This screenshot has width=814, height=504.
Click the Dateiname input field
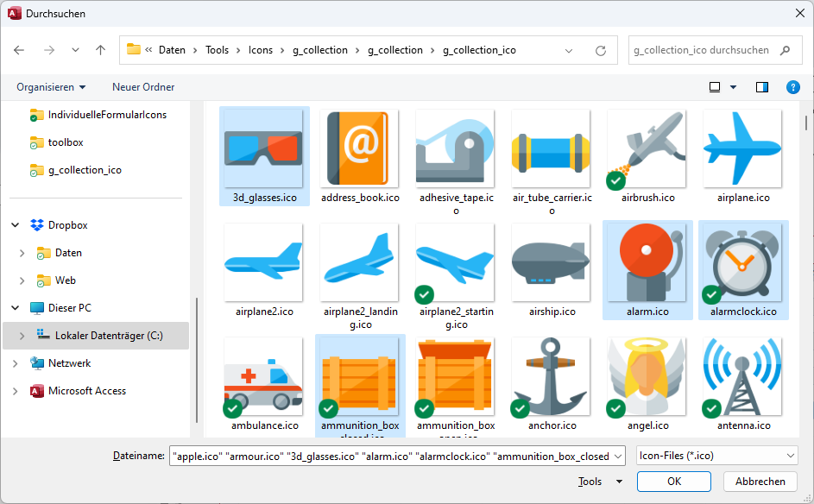(x=388, y=456)
